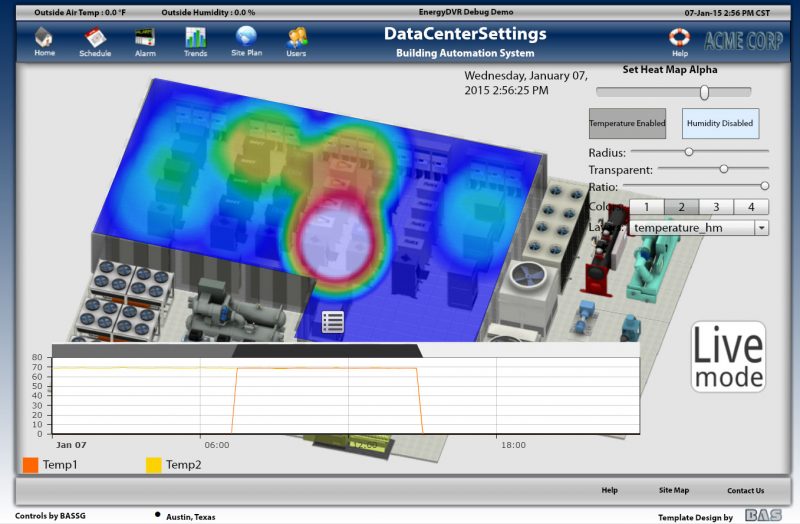Click the Radius slider handle

688,151
